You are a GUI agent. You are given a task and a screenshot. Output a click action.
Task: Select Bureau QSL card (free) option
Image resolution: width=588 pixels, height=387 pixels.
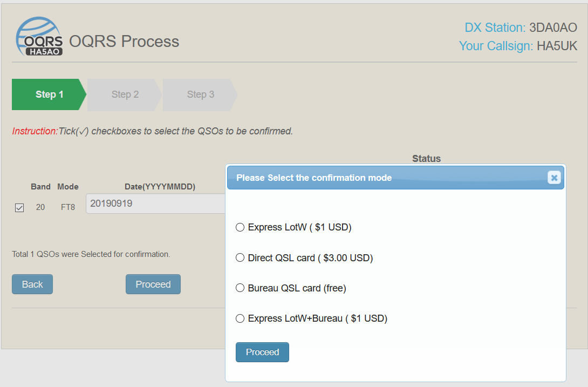240,288
